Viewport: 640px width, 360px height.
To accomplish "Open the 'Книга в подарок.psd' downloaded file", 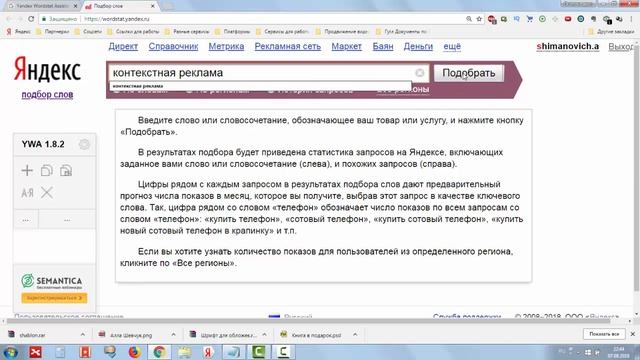I will [x=312, y=335].
